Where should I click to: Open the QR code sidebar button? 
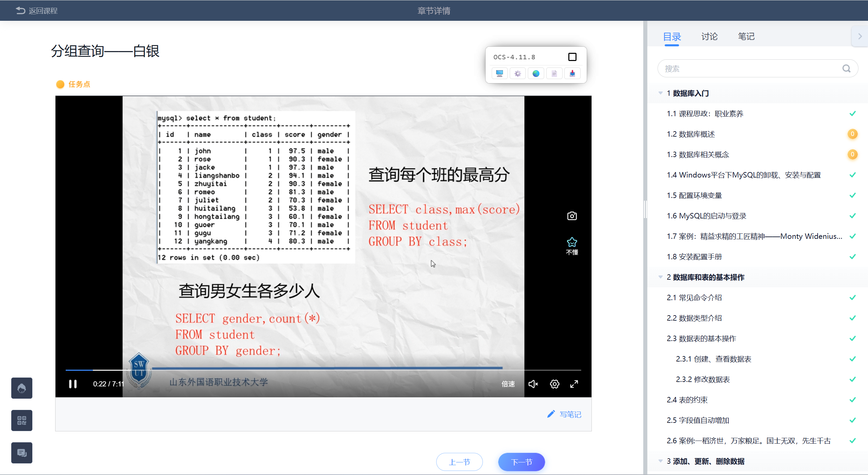(x=22, y=420)
